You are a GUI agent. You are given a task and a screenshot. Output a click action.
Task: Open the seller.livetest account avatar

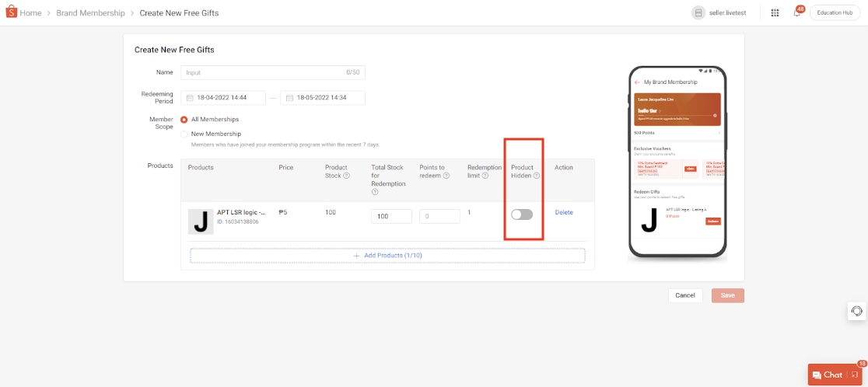click(698, 12)
